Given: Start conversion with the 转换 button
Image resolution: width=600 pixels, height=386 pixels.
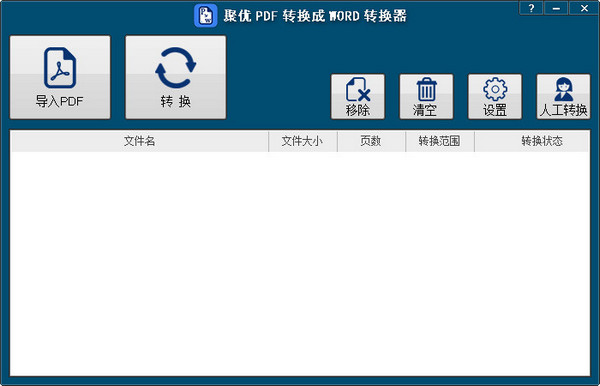Looking at the screenshot, I should pos(176,77).
